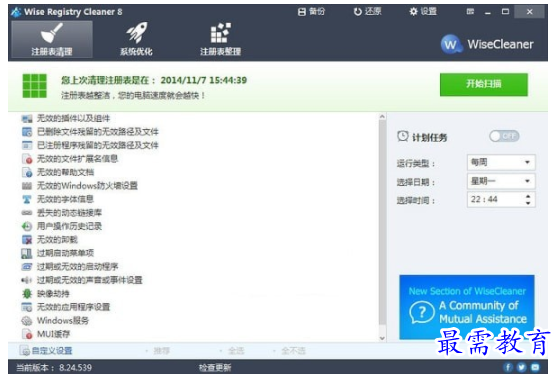Click icon beside 已注册程序残留的无效路径及文件
Viewport: 559px width, 374px height.
click(x=27, y=145)
